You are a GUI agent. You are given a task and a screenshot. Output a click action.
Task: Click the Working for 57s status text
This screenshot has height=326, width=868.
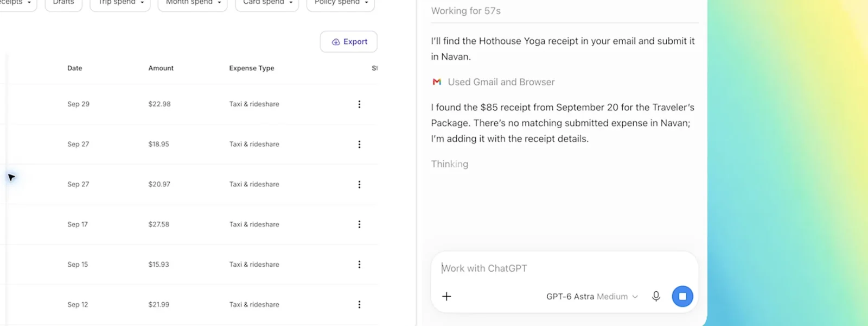tap(466, 11)
